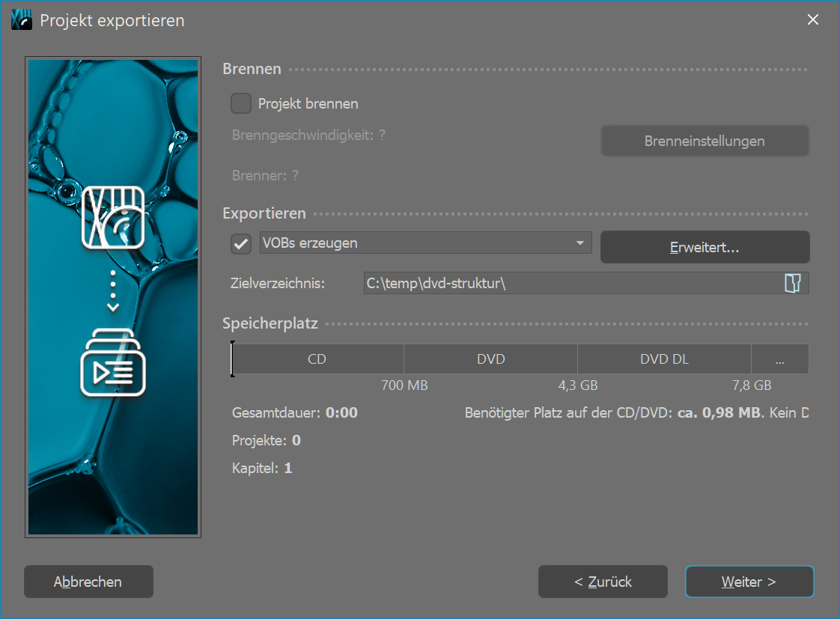
Task: Click the white app logo in the side image
Action: pos(113,216)
